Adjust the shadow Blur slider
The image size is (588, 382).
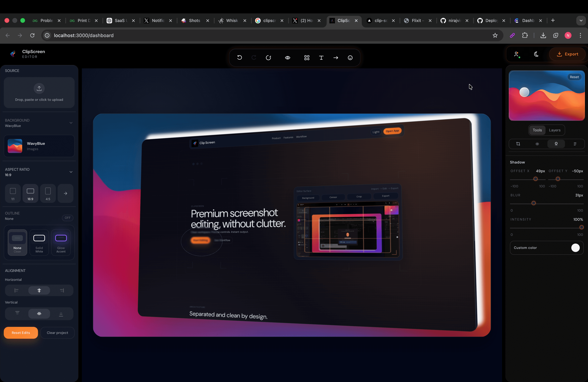(533, 203)
